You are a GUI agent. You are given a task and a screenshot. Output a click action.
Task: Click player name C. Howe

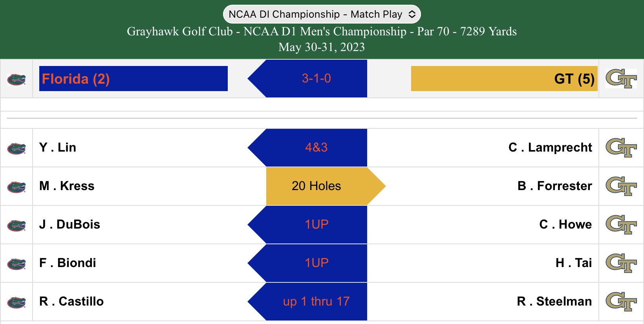click(565, 225)
